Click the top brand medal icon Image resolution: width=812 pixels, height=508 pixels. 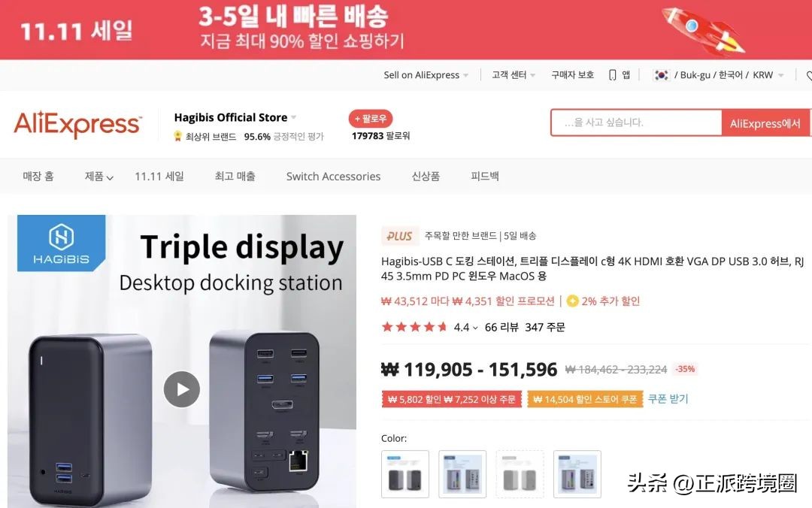tap(177, 136)
